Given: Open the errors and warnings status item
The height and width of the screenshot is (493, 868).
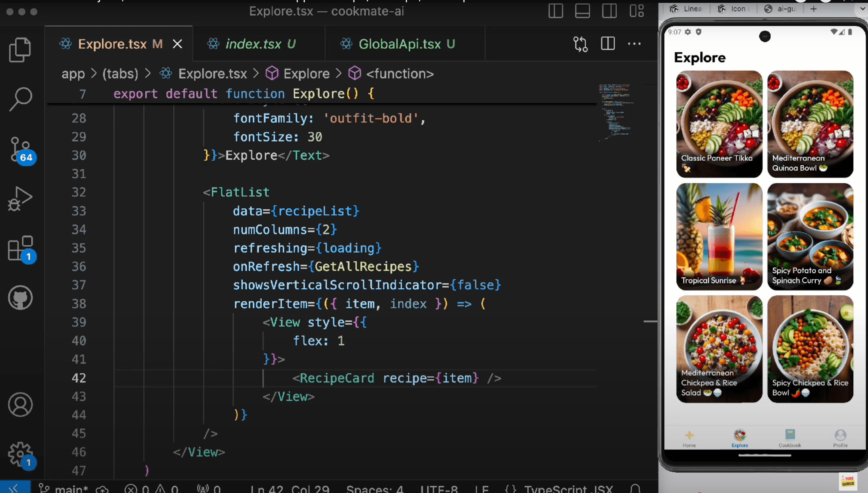Looking at the screenshot, I should click(151, 489).
